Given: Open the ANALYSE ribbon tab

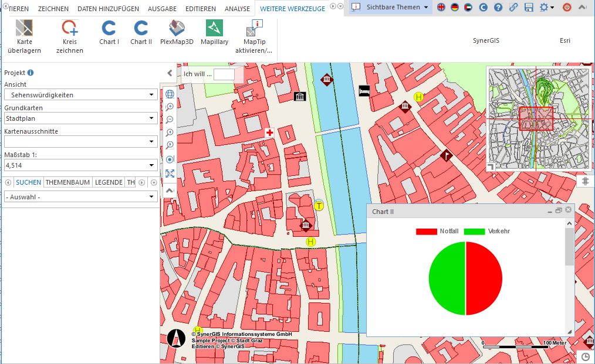Looking at the screenshot, I should pyautogui.click(x=237, y=9).
